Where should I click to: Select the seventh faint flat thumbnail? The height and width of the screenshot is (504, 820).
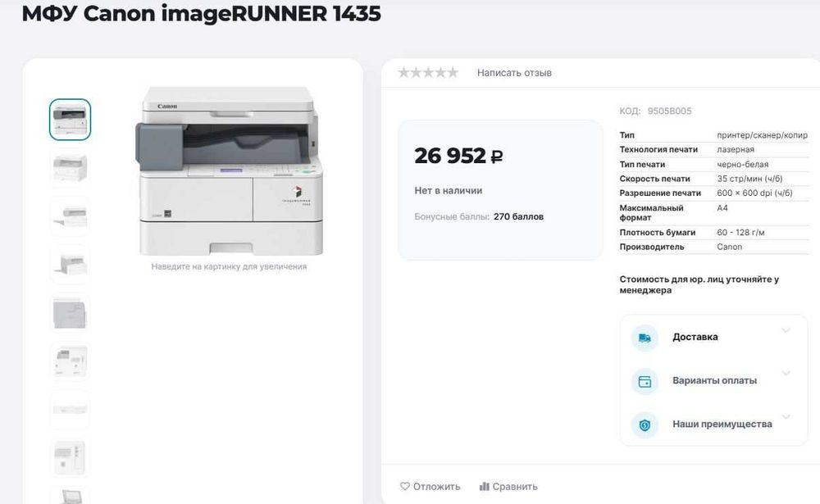[70, 410]
